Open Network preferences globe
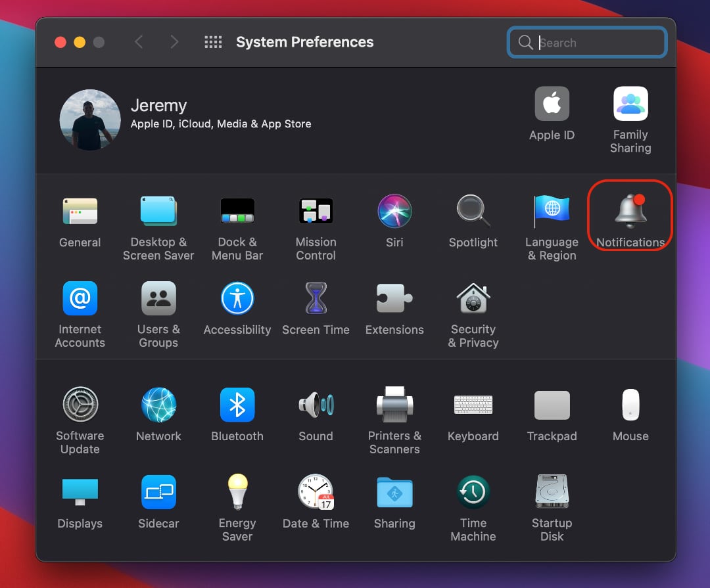Viewport: 710px width, 588px height. (x=158, y=404)
